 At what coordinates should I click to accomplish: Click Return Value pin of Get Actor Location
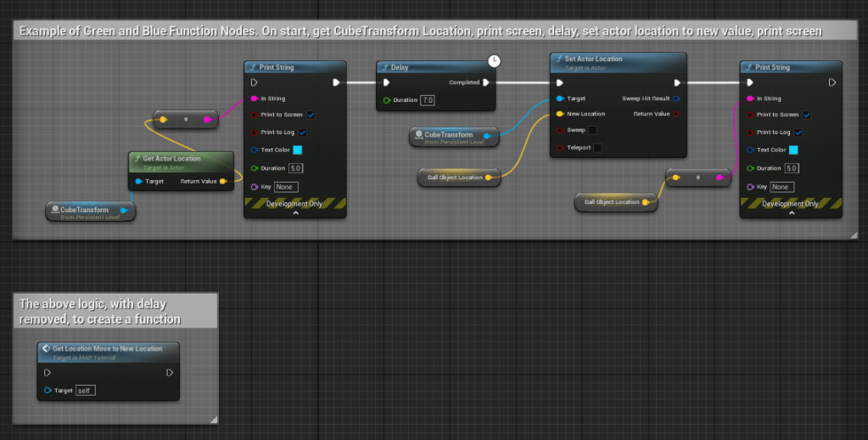[x=223, y=181]
